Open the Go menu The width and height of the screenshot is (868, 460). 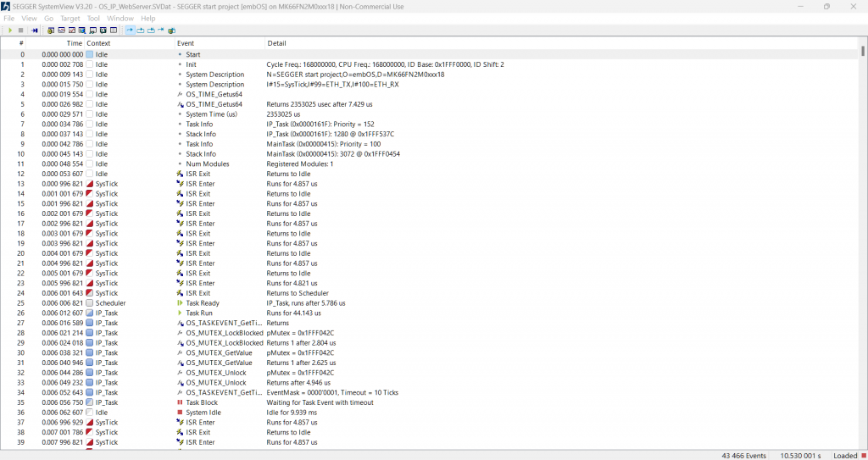[48, 19]
